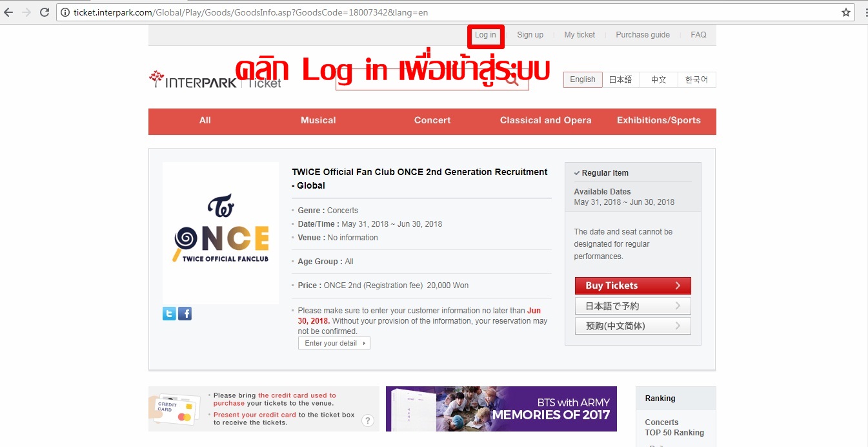Switch language to 中文

coord(658,79)
